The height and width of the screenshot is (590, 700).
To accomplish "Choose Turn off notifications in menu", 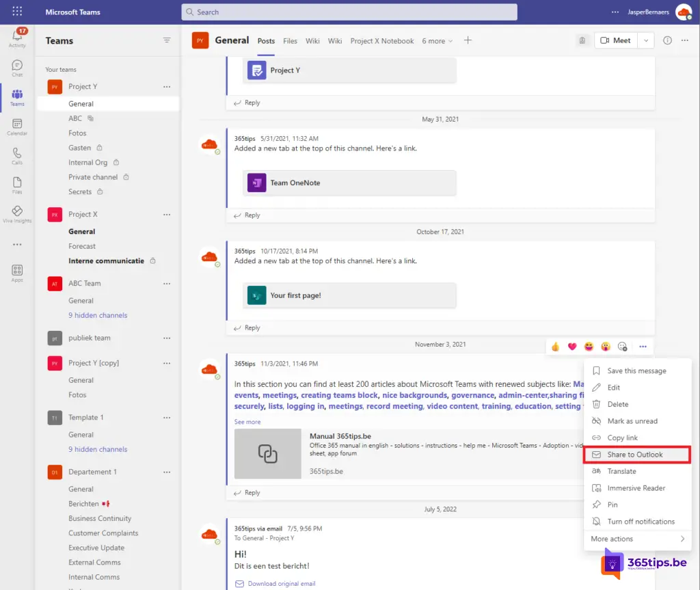I will 641,522.
